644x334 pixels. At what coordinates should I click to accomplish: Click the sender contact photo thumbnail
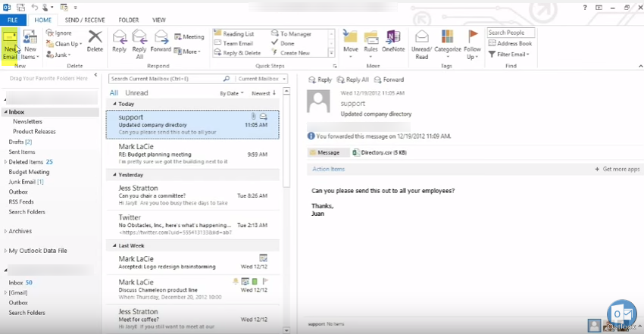tap(318, 101)
